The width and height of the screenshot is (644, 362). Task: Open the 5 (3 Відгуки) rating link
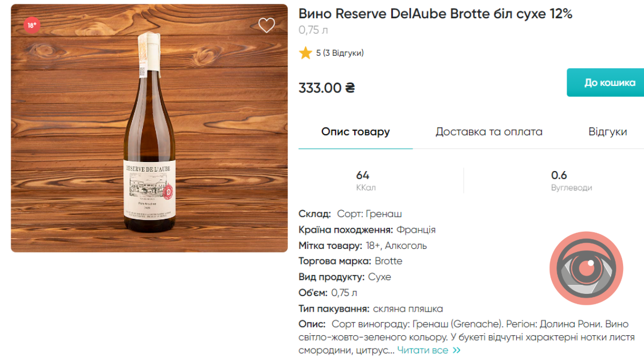click(x=340, y=53)
